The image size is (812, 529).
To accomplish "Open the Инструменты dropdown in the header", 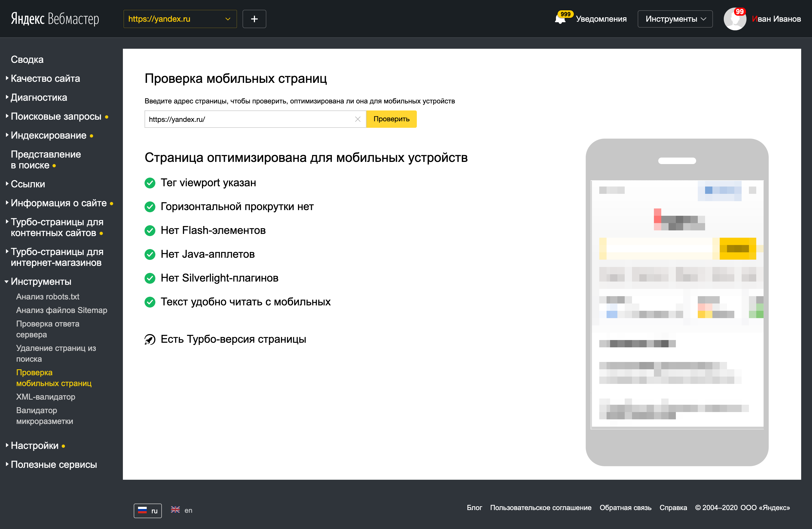I will click(x=675, y=19).
